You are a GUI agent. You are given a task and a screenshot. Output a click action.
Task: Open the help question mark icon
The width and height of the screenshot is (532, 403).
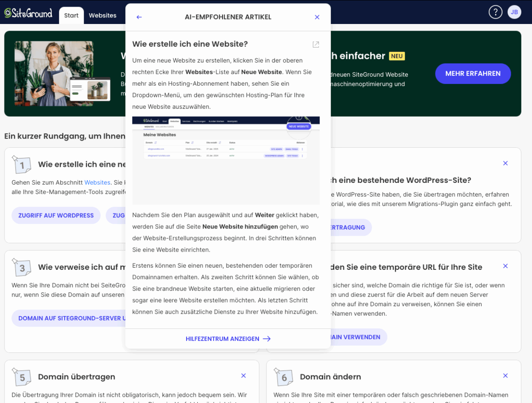(x=495, y=12)
